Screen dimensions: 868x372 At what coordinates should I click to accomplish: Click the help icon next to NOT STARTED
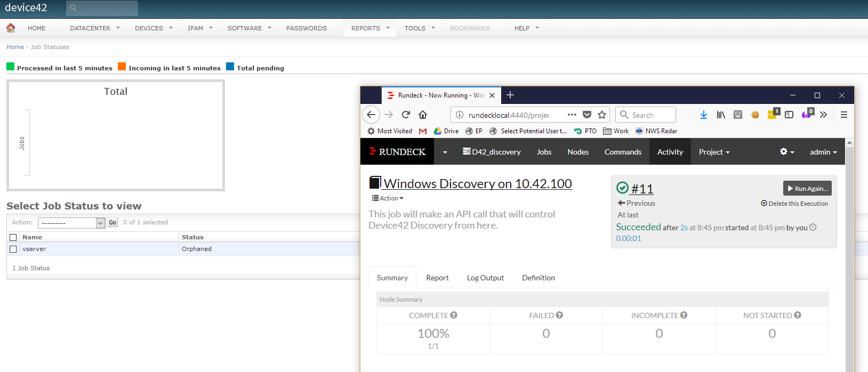798,315
